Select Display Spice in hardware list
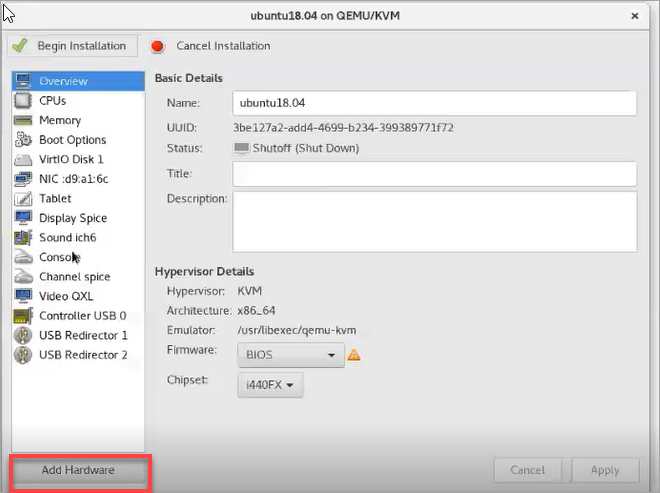 click(x=72, y=218)
